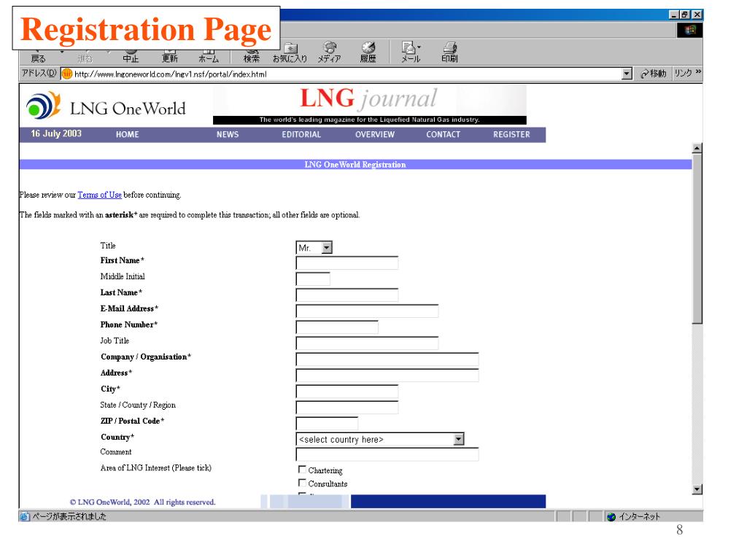The height and width of the screenshot is (560, 747).
Task: Open the OVERVIEW navigation item
Action: tap(375, 134)
